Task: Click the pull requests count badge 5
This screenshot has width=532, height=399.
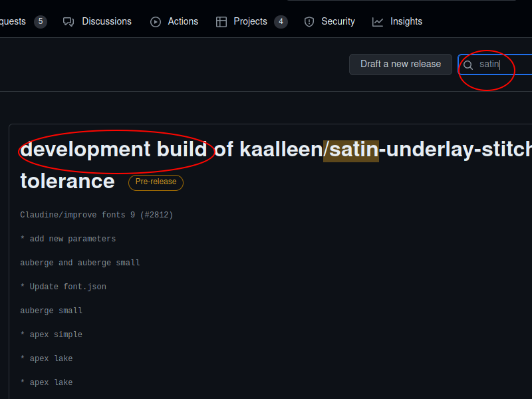Action: pos(41,22)
